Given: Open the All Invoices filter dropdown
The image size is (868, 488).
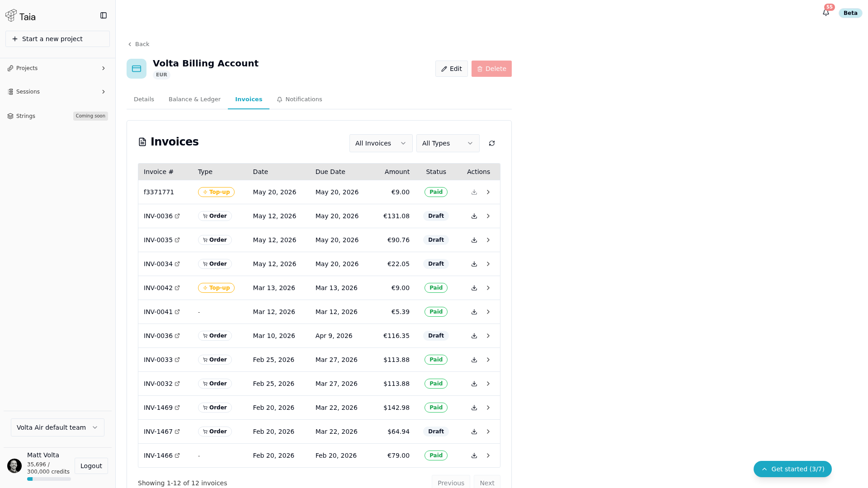Looking at the screenshot, I should [381, 143].
